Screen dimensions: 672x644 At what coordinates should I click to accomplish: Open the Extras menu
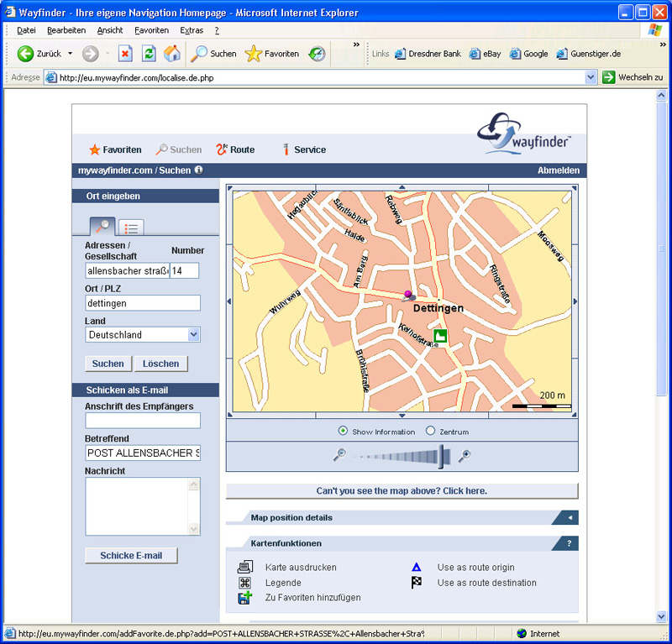pyautogui.click(x=192, y=30)
